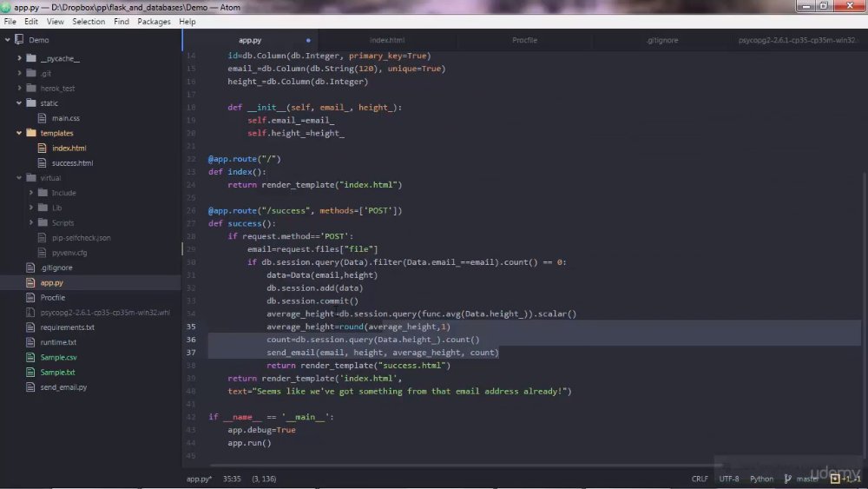This screenshot has width=868, height=489.
Task: Collapse the templates folder arrow
Action: coord(19,133)
